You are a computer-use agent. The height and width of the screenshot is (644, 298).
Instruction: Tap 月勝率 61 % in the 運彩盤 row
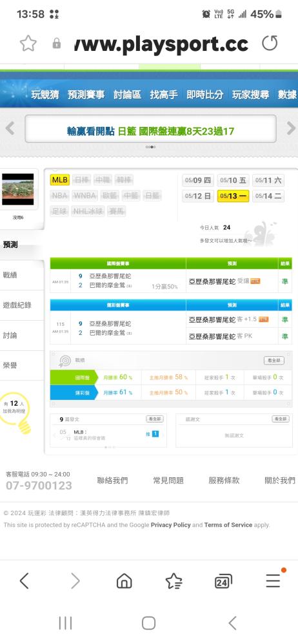[118, 392]
